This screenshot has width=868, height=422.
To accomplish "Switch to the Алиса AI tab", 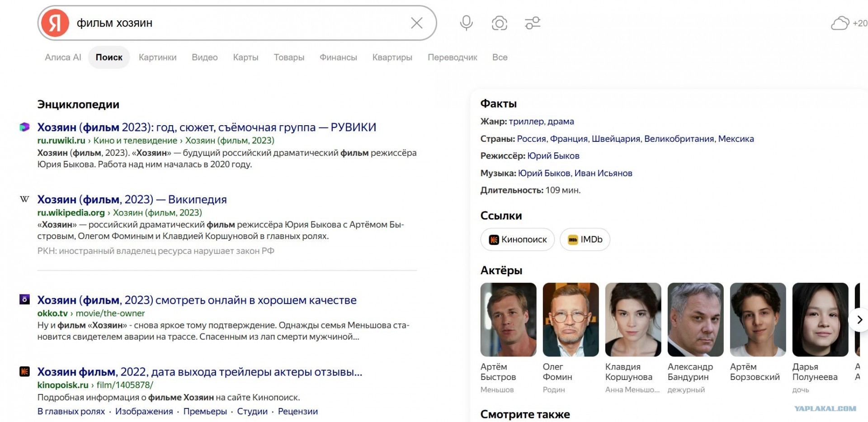I will (63, 57).
